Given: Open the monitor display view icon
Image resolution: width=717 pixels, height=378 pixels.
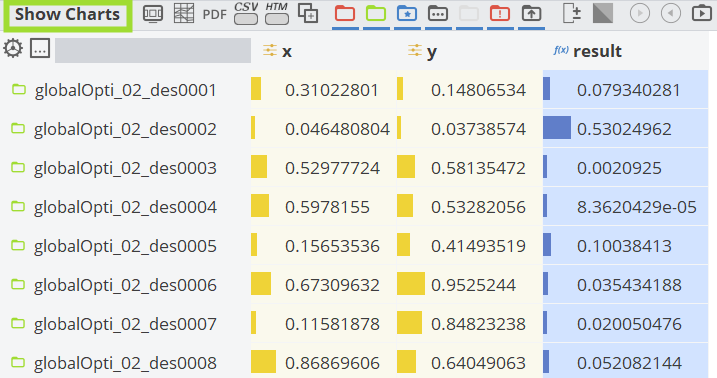Looking at the screenshot, I should pos(153,14).
